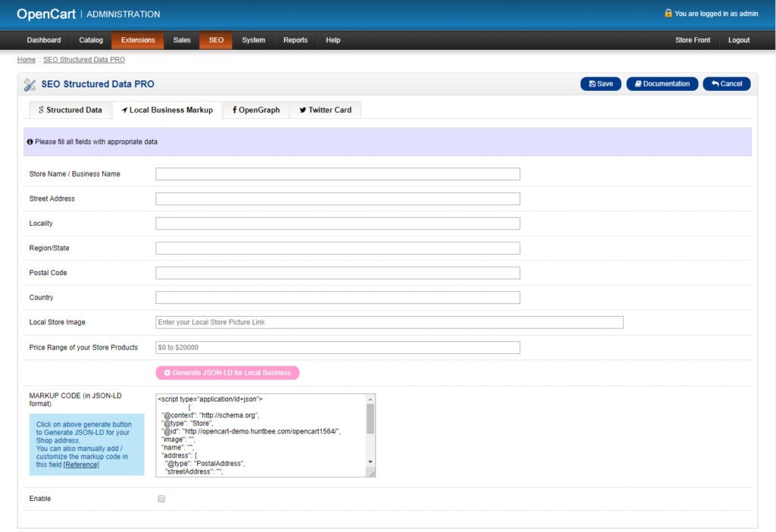The height and width of the screenshot is (532, 776).
Task: Click the OpenCart logo in the header
Action: click(x=46, y=14)
